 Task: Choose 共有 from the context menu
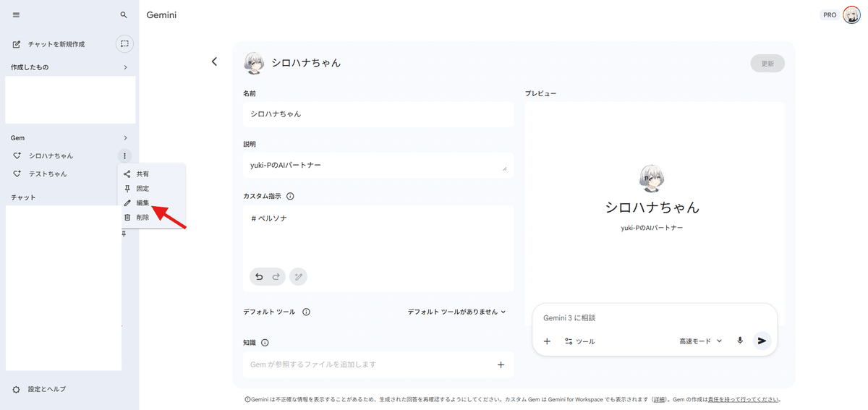tap(151, 174)
